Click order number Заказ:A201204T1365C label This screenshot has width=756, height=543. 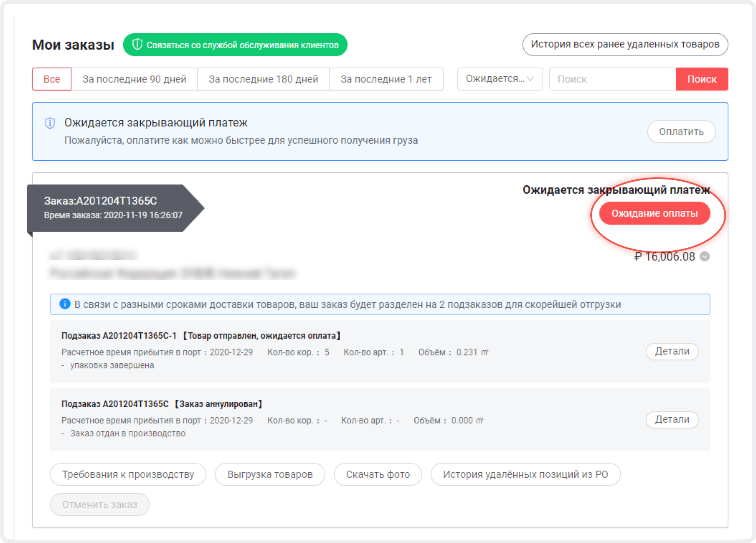click(100, 201)
